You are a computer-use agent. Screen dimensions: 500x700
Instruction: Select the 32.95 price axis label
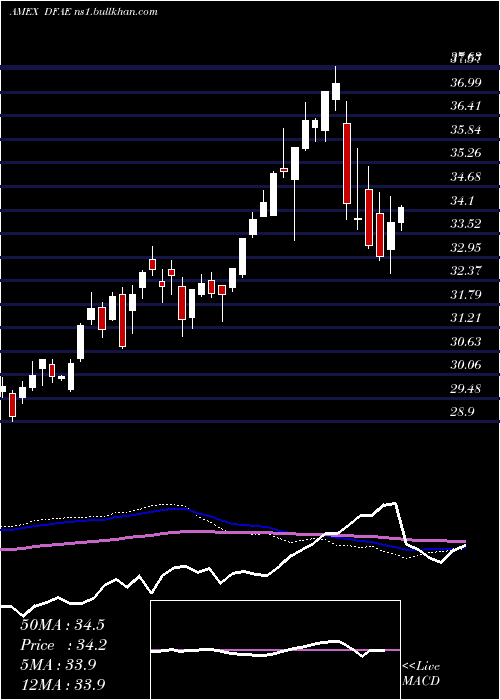(x=466, y=248)
